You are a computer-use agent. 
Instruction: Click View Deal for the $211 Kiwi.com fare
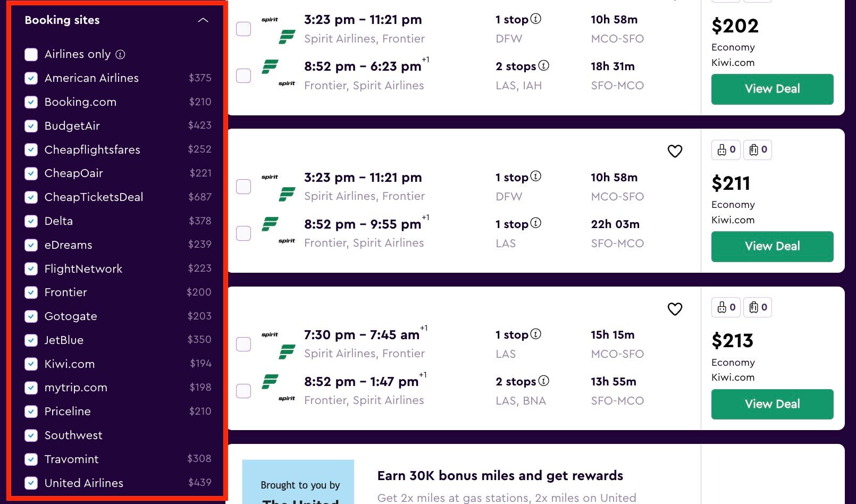[772, 246]
